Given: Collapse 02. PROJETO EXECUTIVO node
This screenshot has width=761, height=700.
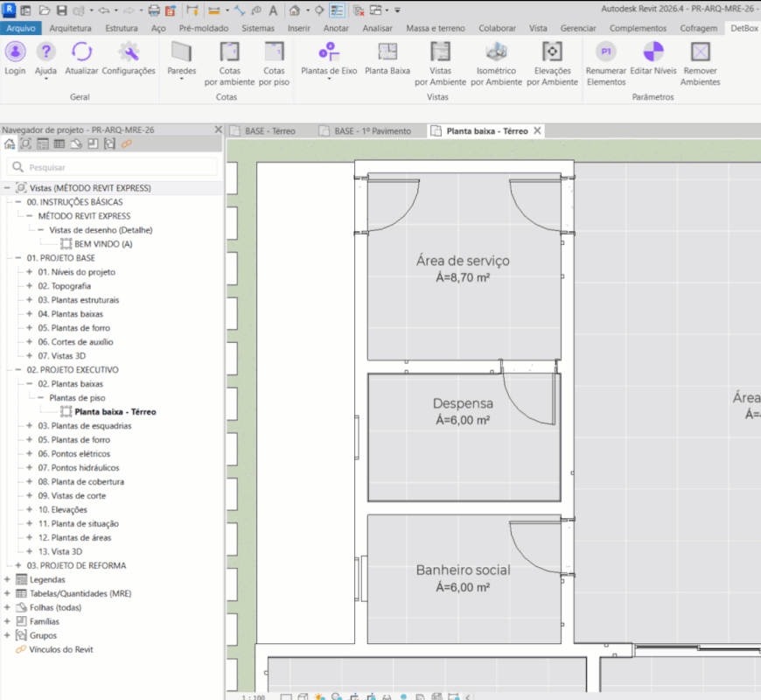Looking at the screenshot, I should pos(18,369).
